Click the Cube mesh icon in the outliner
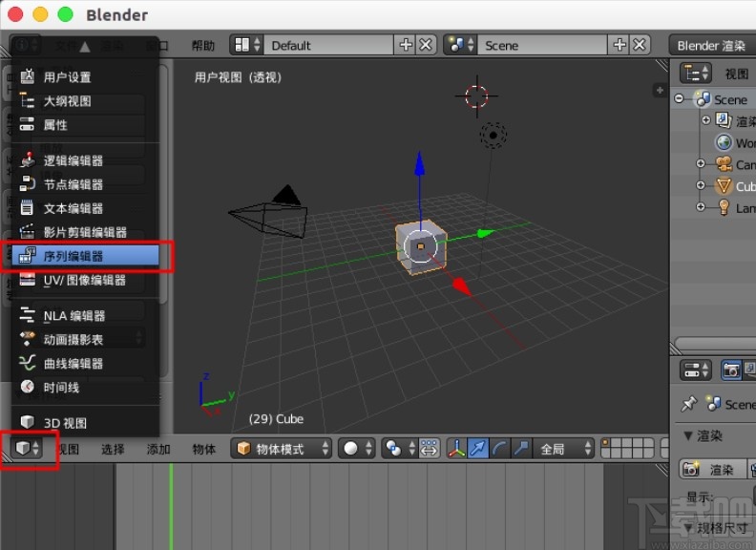The width and height of the screenshot is (756, 550). 724,186
